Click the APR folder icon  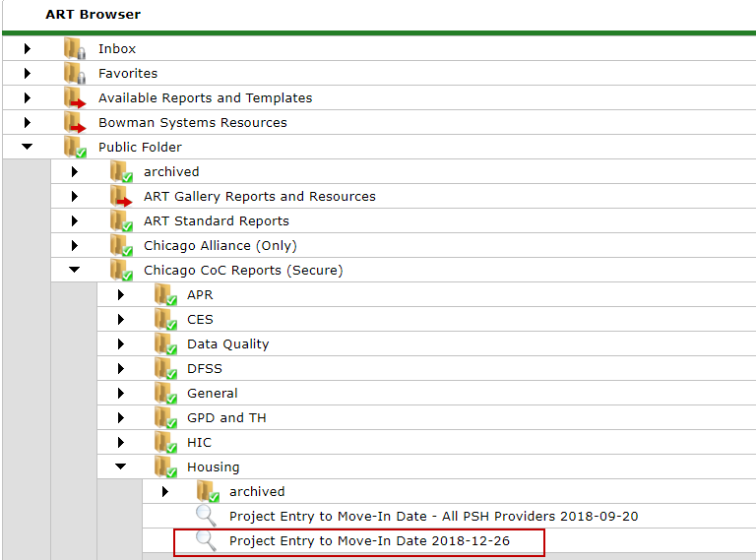165,294
